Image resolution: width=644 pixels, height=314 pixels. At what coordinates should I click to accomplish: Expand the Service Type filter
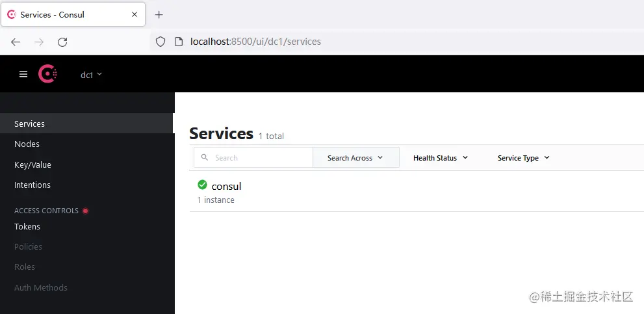click(523, 158)
